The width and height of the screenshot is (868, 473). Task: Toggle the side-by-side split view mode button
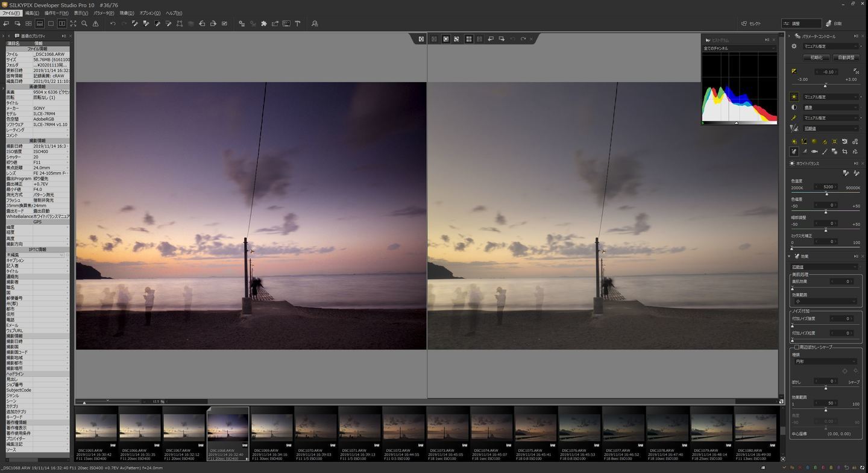click(61, 23)
